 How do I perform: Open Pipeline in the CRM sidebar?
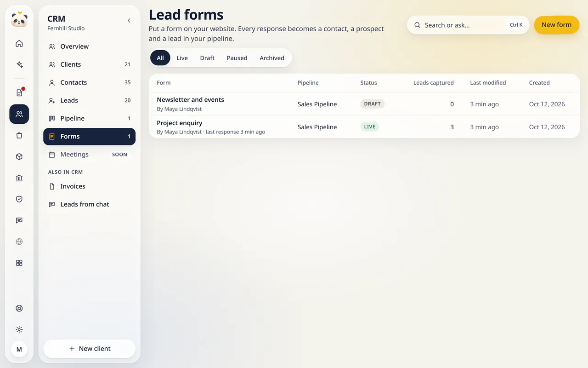tap(90, 118)
